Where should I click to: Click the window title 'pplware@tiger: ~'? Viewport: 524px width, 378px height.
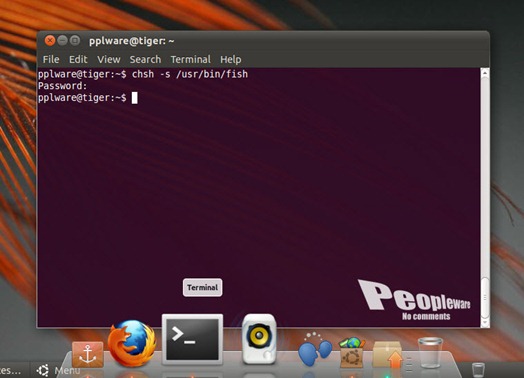click(x=132, y=41)
